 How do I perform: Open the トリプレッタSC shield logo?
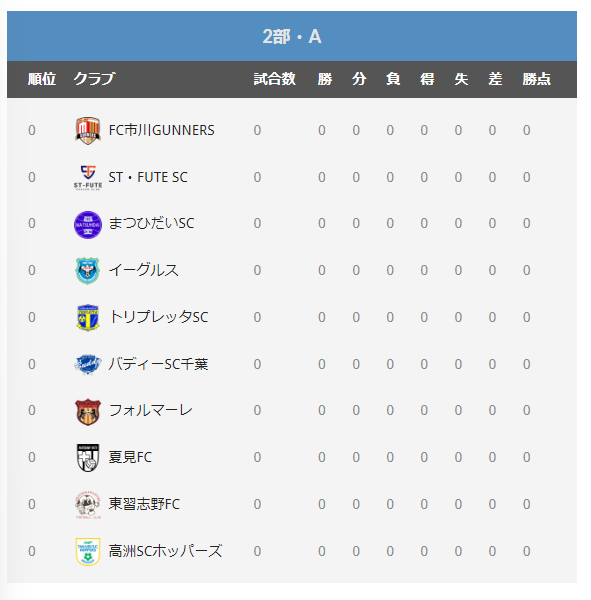pos(88,318)
